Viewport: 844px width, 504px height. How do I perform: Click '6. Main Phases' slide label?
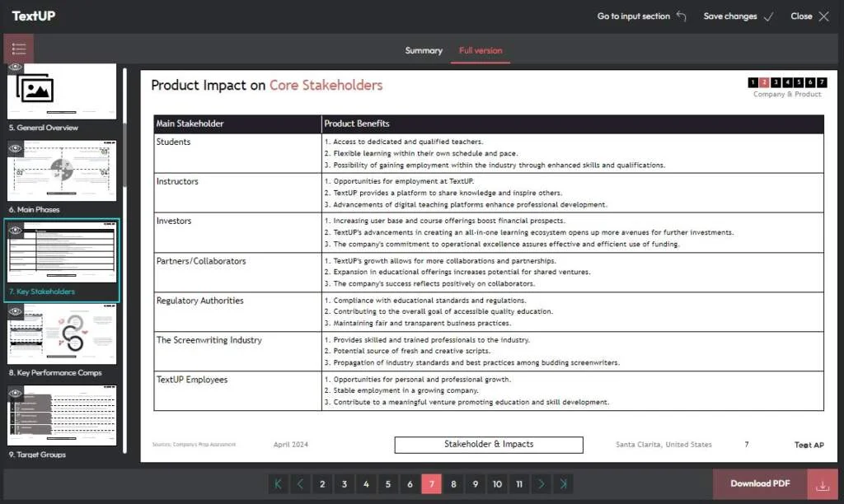pos(34,210)
